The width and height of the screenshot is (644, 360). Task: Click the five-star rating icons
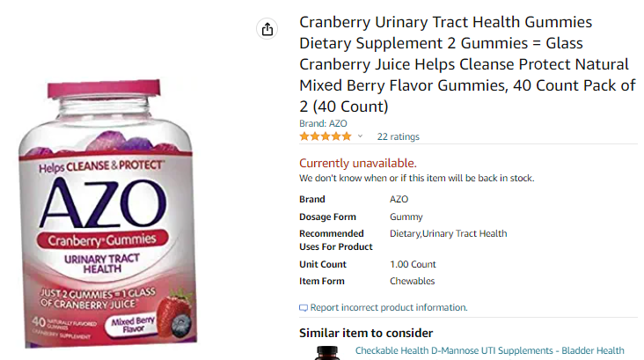pos(326,136)
